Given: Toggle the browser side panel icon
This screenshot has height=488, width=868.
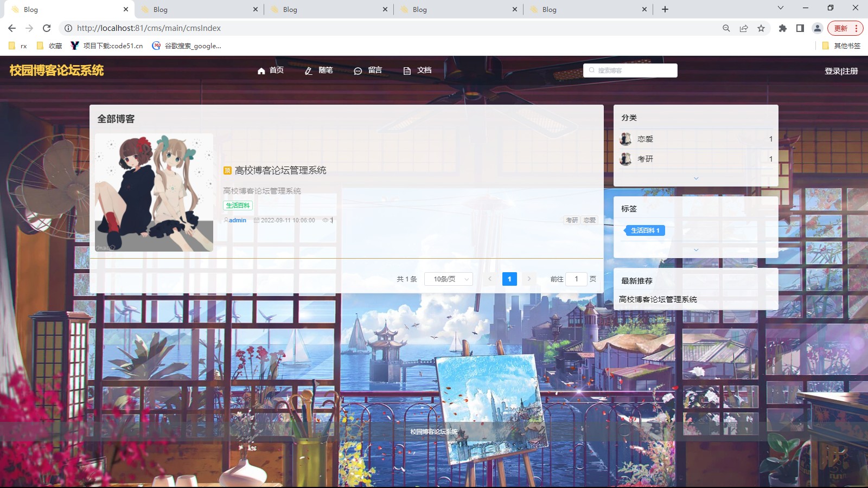Looking at the screenshot, I should click(x=800, y=28).
